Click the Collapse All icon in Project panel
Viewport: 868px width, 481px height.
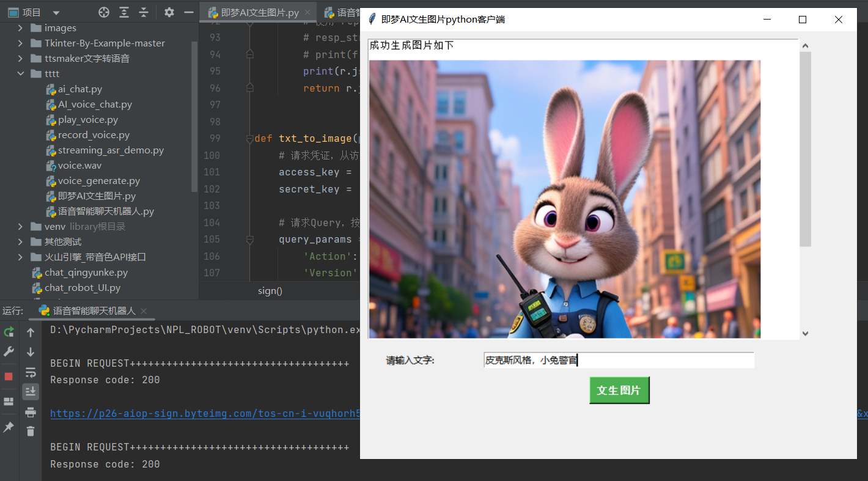[144, 12]
